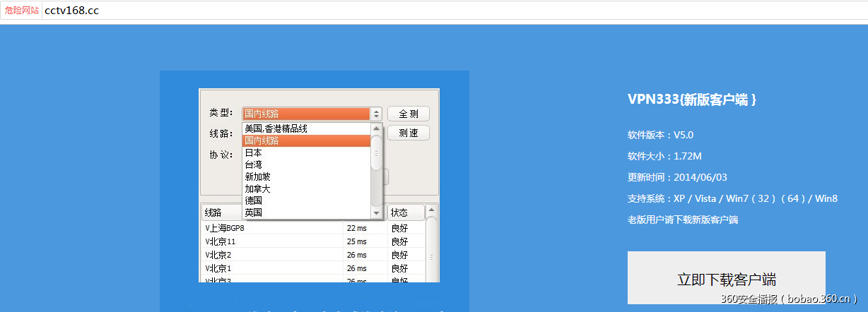The height and width of the screenshot is (312, 868).
Task: Click the 老版用户请下载新版客户端 notice
Action: 683,220
